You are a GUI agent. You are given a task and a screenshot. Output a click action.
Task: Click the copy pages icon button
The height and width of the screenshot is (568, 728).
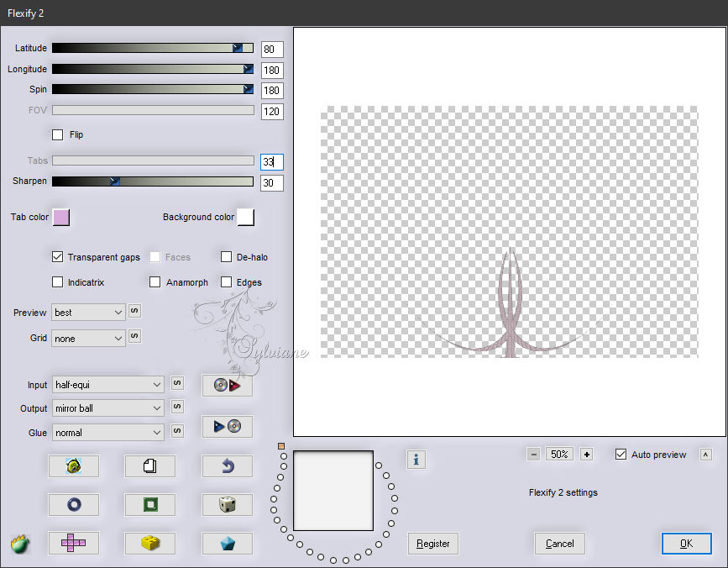[x=150, y=465]
